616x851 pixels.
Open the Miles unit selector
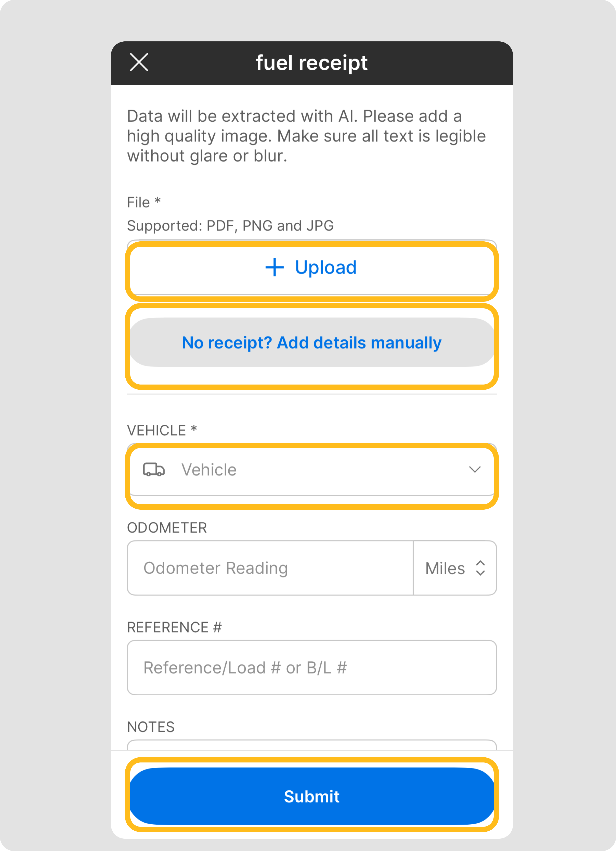pyautogui.click(x=455, y=568)
